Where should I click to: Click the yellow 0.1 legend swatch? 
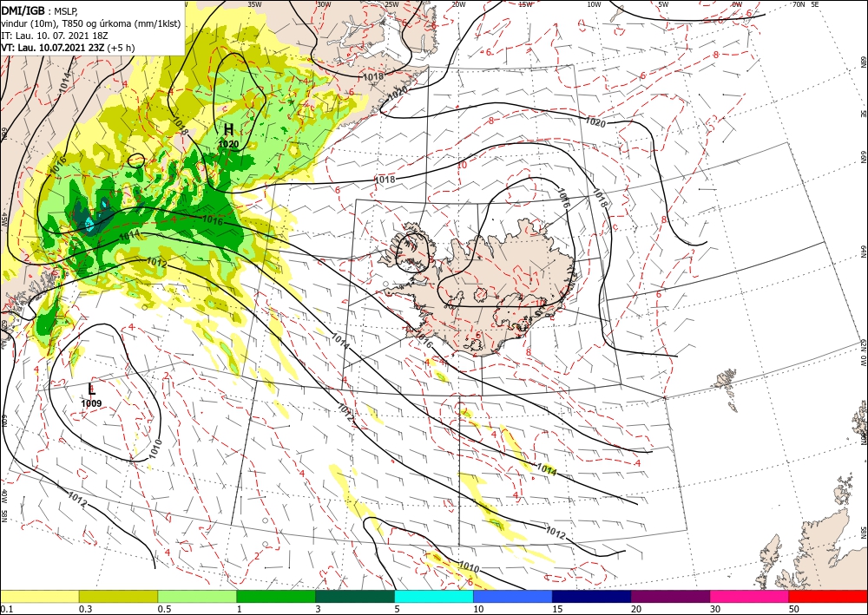click(39, 596)
